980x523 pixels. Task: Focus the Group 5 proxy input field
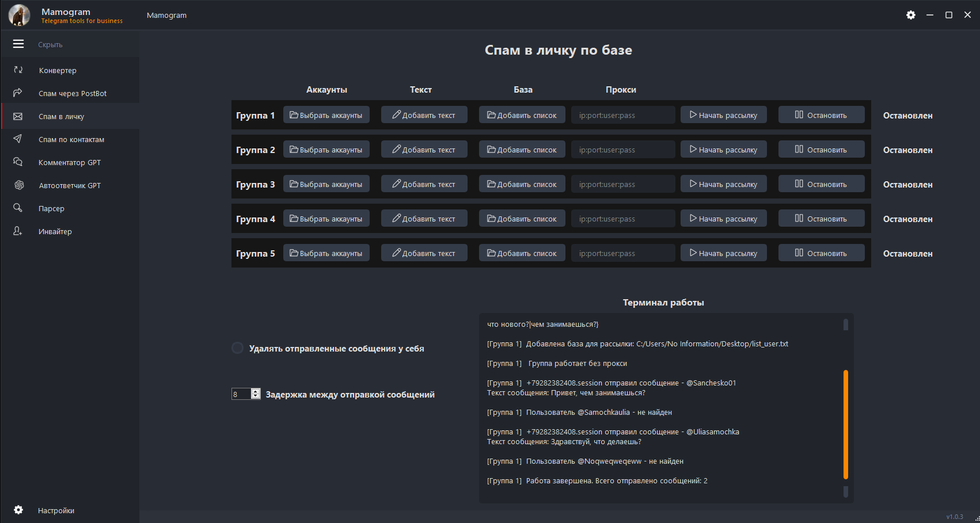click(x=622, y=253)
